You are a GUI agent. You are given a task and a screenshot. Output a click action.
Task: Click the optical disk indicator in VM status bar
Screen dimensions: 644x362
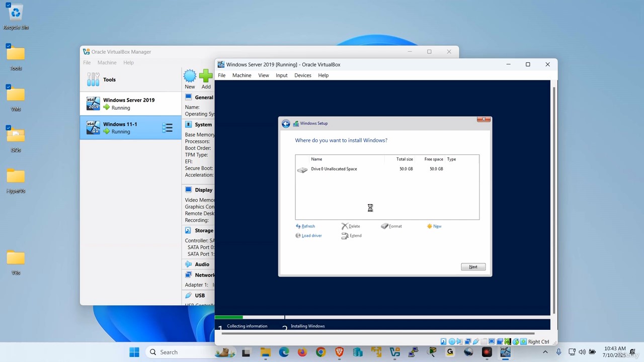point(452,341)
